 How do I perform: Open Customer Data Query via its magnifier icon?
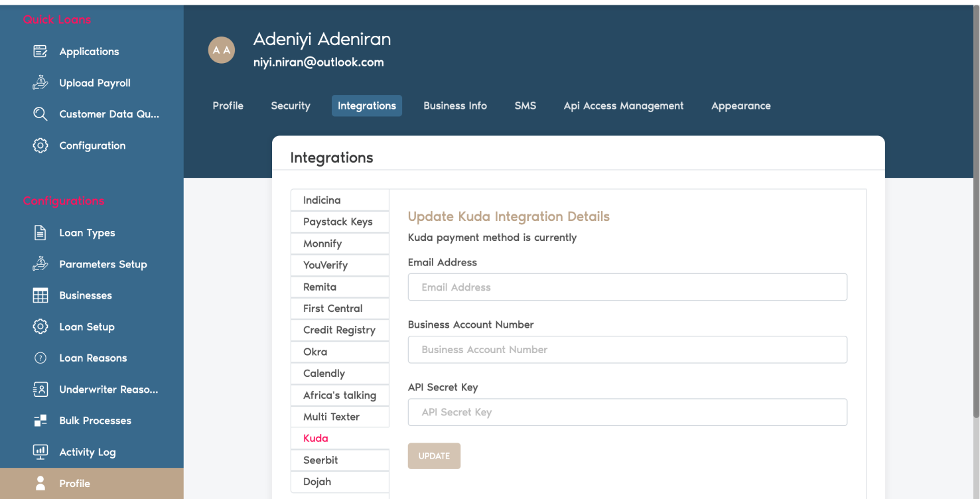(x=40, y=113)
